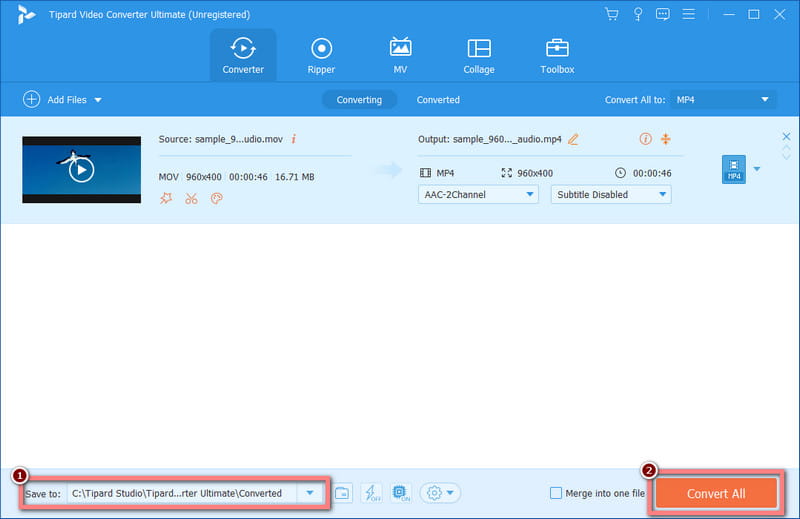Open the shopping cart purchase icon
The image size is (800, 519).
(611, 14)
